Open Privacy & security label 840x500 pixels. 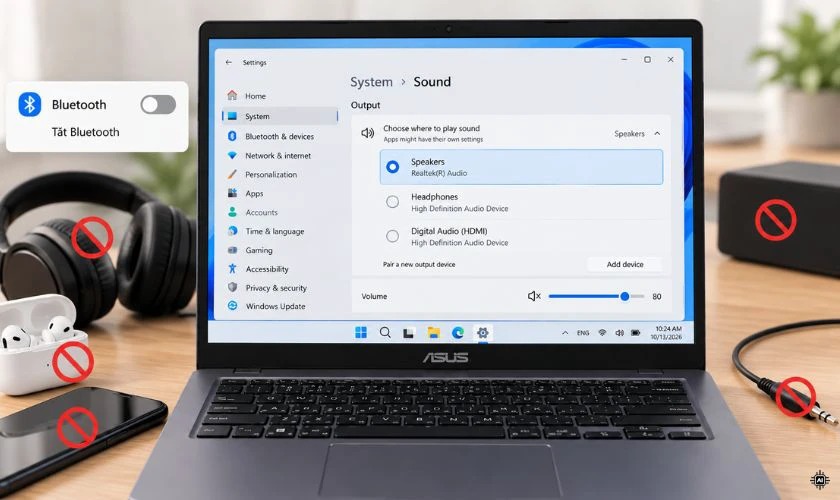276,288
